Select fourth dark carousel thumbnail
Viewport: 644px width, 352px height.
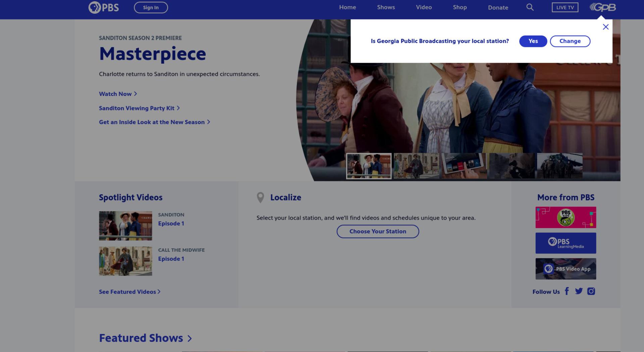pyautogui.click(x=512, y=166)
